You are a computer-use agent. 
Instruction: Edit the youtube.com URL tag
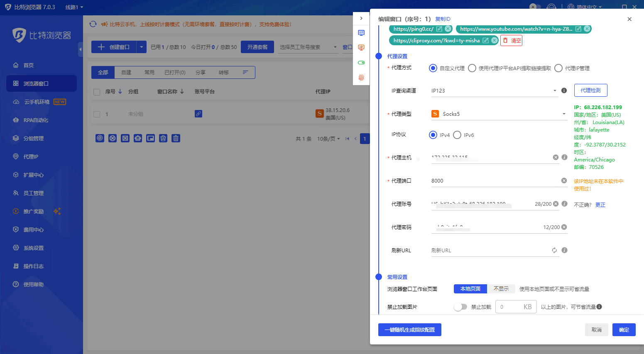tap(578, 29)
